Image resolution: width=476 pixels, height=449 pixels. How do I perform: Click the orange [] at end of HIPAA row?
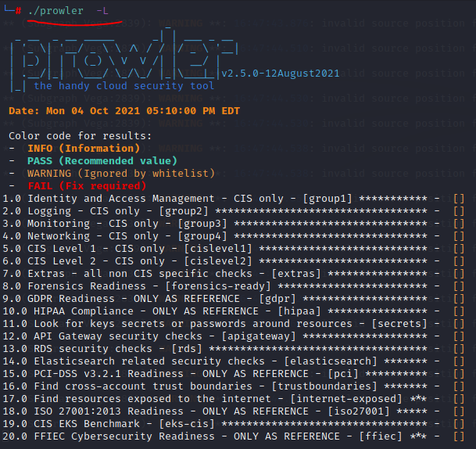click(459, 311)
